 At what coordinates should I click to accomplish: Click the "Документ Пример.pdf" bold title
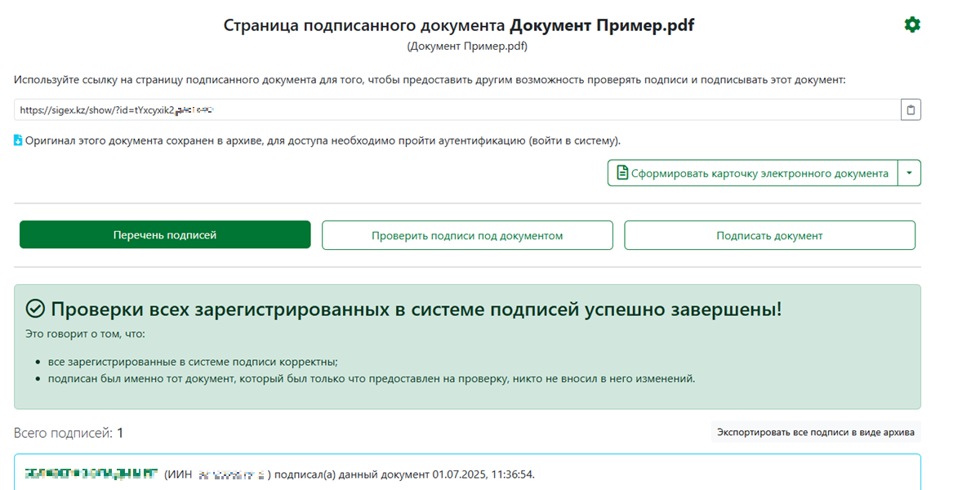[602, 25]
